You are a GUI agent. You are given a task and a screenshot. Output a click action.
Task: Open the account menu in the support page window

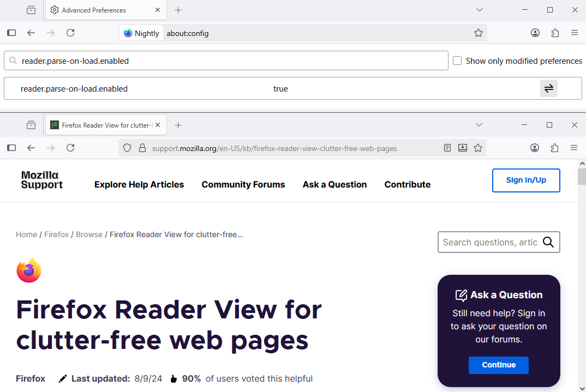[x=535, y=148]
